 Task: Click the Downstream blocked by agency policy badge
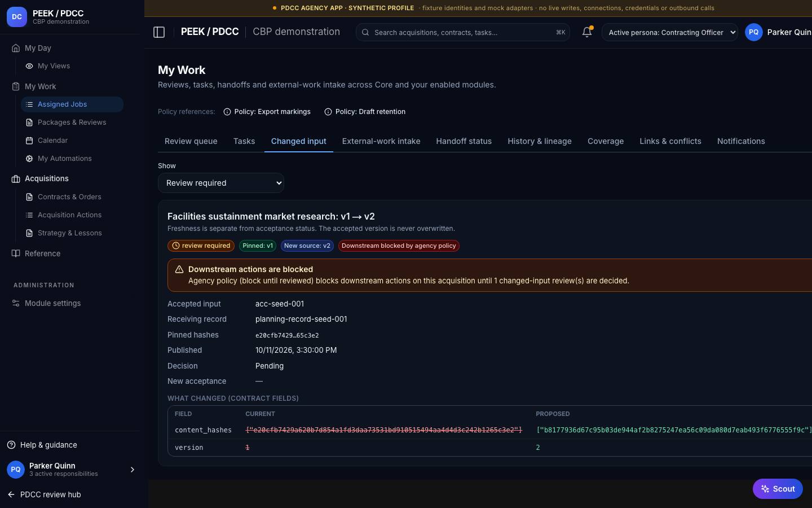click(399, 246)
